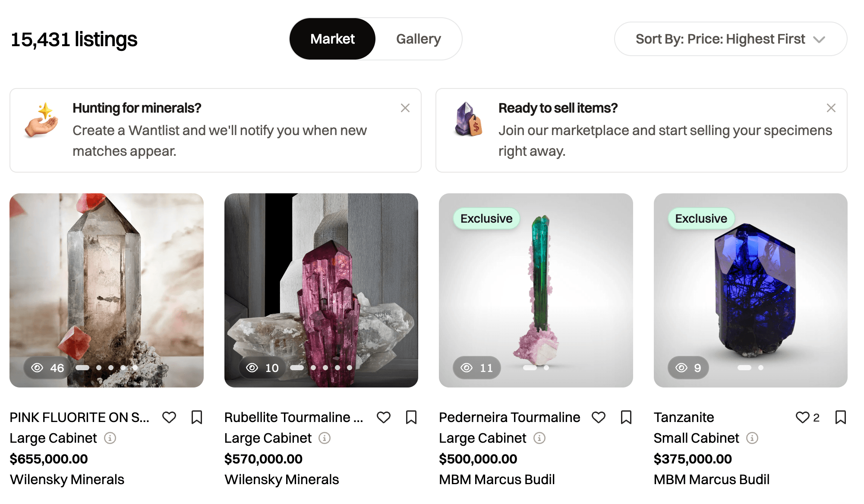Close the Ready to sell items banner

831,108
